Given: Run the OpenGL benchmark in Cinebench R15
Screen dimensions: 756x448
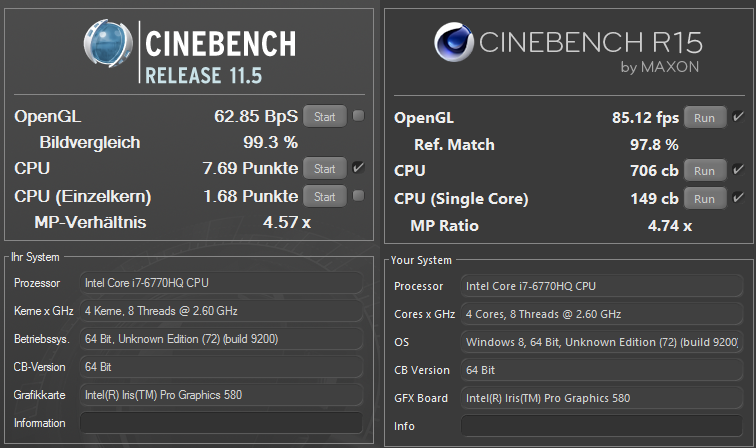Looking at the screenshot, I should (x=704, y=118).
